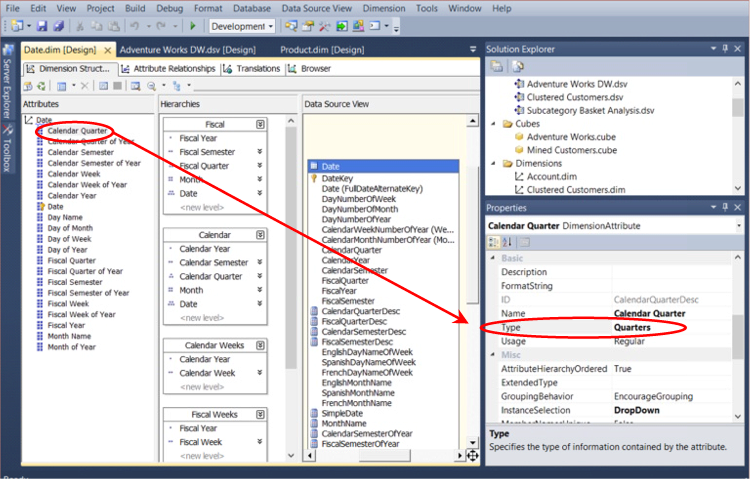Collapse the Fiscal hierarchy box
Viewport: 750px width, 479px height.
click(260, 123)
